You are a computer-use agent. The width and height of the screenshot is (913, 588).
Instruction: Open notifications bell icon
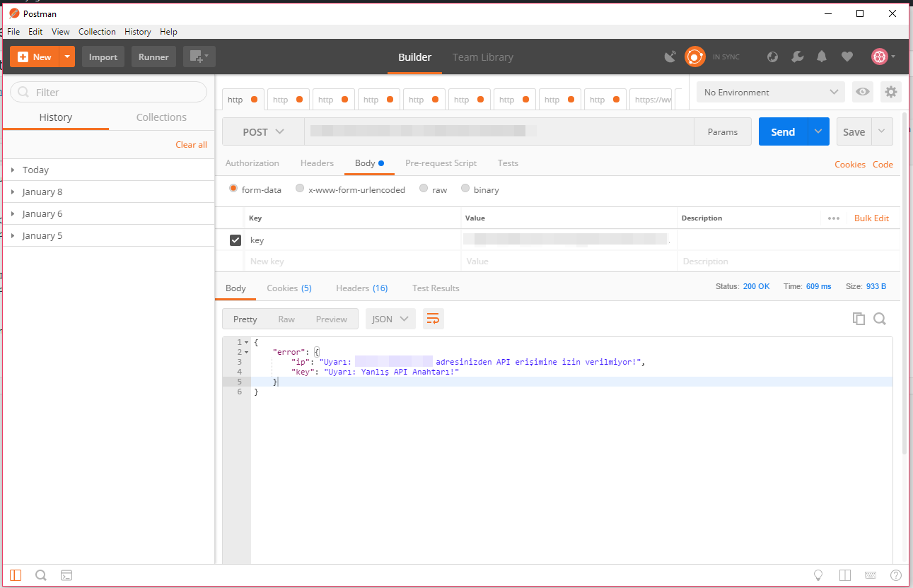[822, 57]
